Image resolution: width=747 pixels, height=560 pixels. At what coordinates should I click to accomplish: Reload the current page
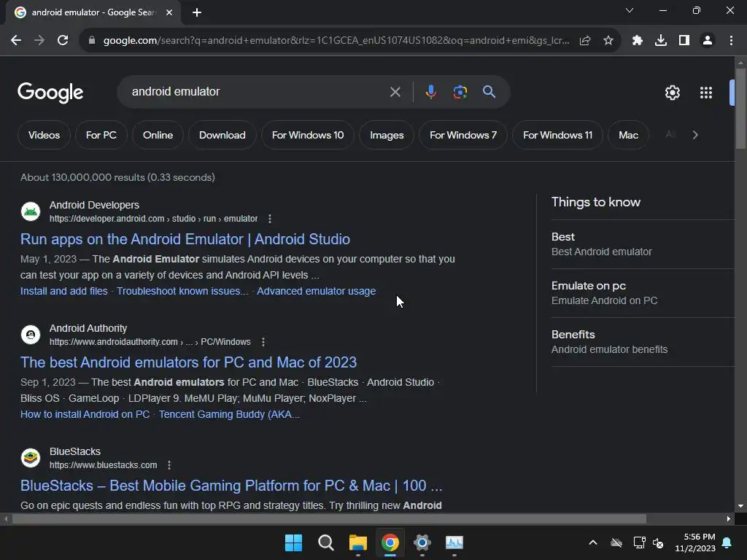click(x=63, y=41)
